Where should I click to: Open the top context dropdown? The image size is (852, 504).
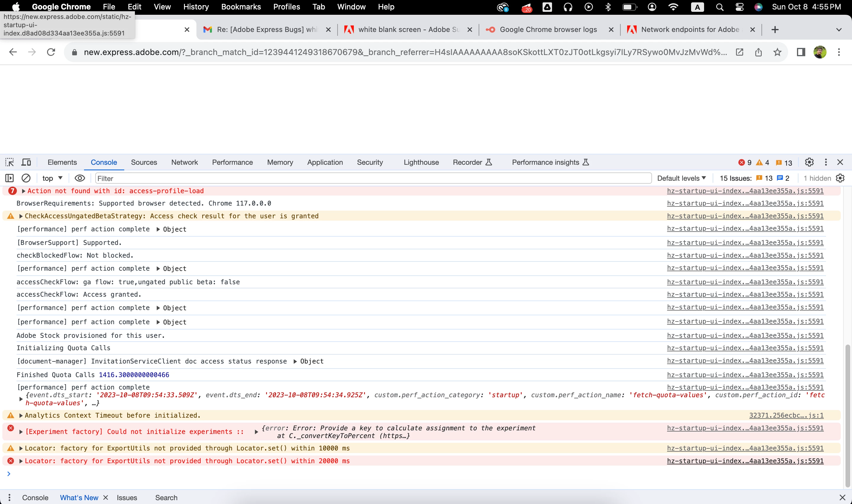(52, 178)
